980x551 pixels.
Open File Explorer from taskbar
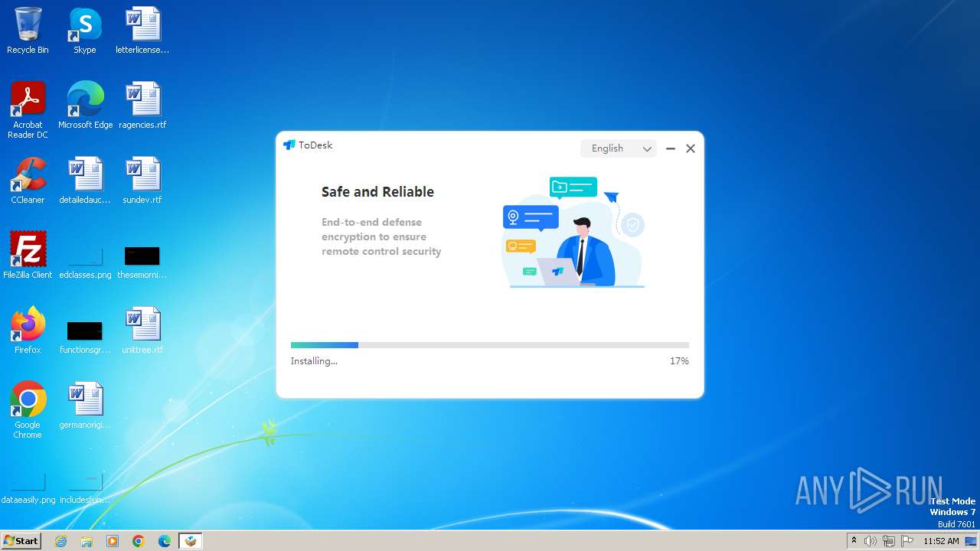87,541
